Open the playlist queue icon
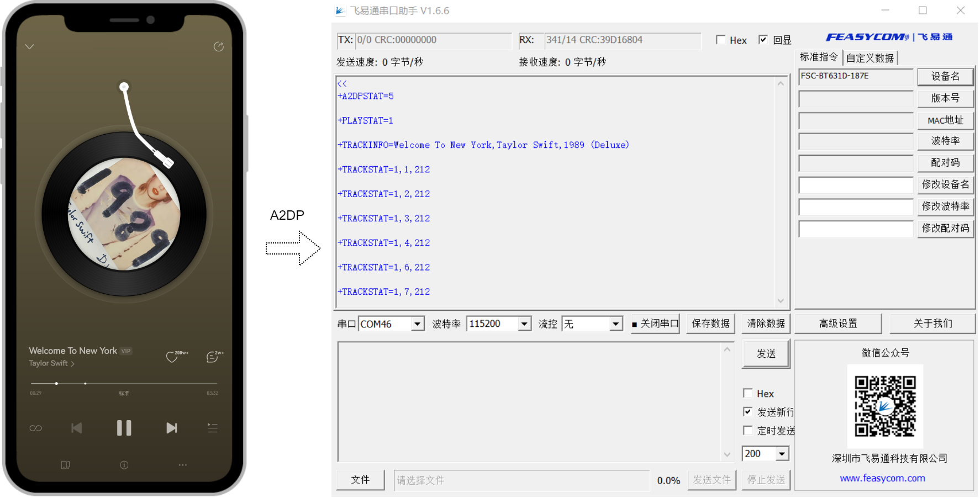Viewport: 980px width, 498px height. [213, 428]
